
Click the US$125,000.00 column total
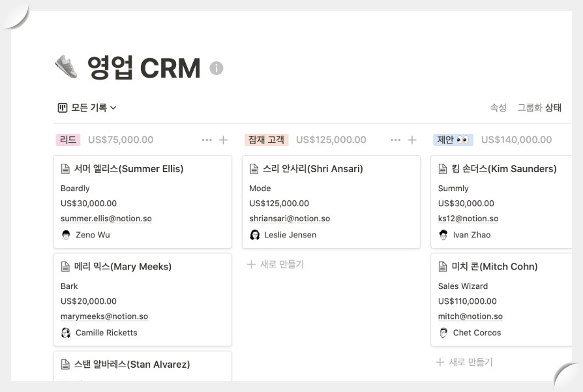(331, 140)
